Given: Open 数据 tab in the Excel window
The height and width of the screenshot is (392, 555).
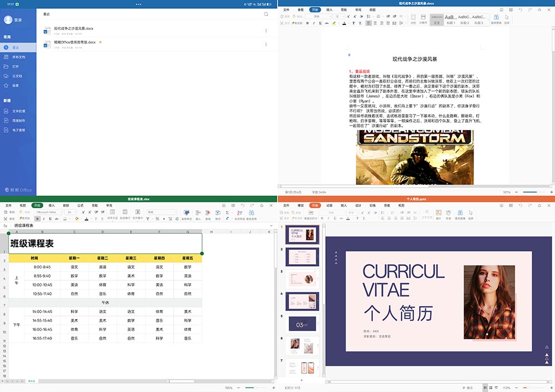Looking at the screenshot, I should (66, 205).
